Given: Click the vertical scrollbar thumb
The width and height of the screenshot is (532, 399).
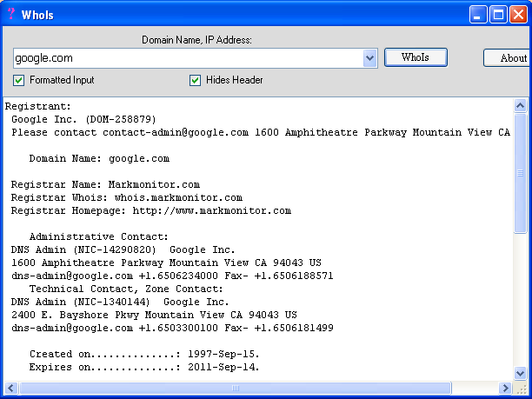Looking at the screenshot, I should [520, 173].
